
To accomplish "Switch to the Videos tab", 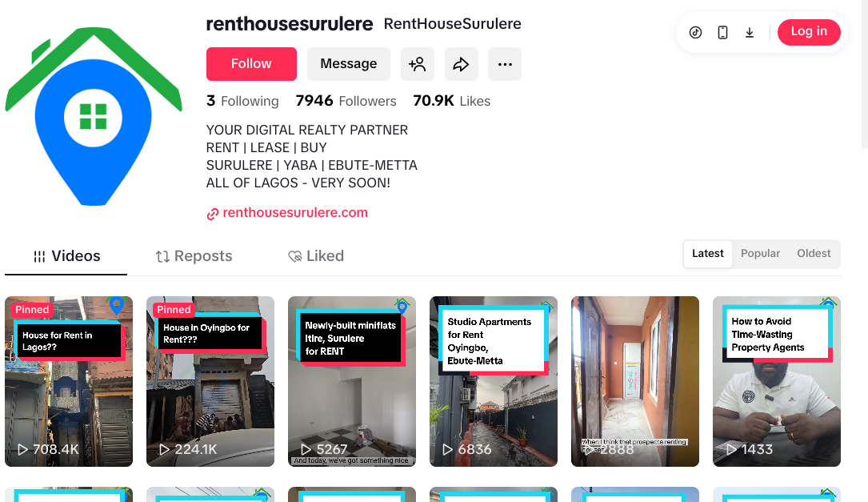I will (66, 256).
